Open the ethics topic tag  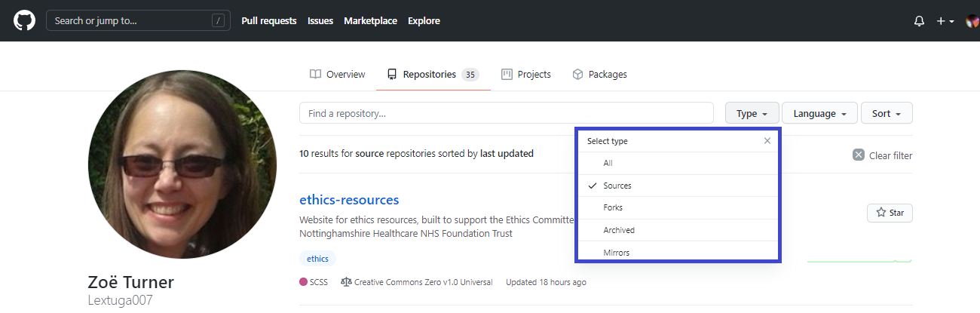coord(317,259)
